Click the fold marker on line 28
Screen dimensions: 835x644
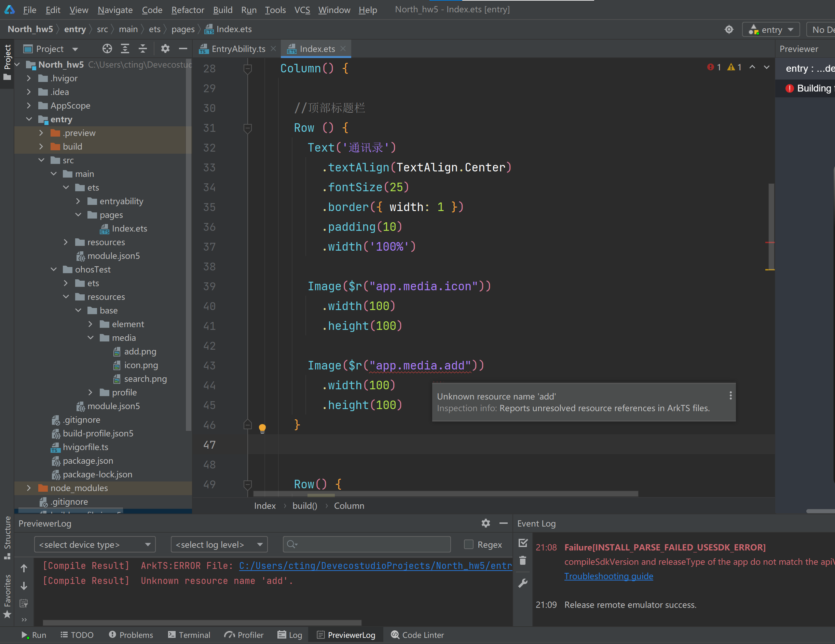pos(247,69)
